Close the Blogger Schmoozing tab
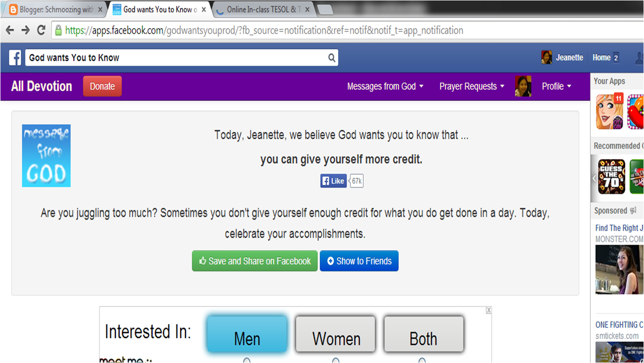The height and width of the screenshot is (363, 644). coord(100,9)
